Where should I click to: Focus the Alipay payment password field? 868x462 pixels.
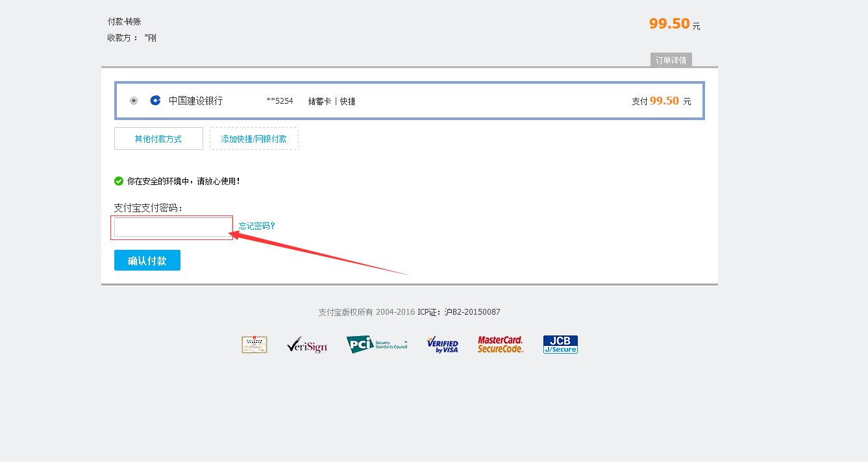pos(173,227)
